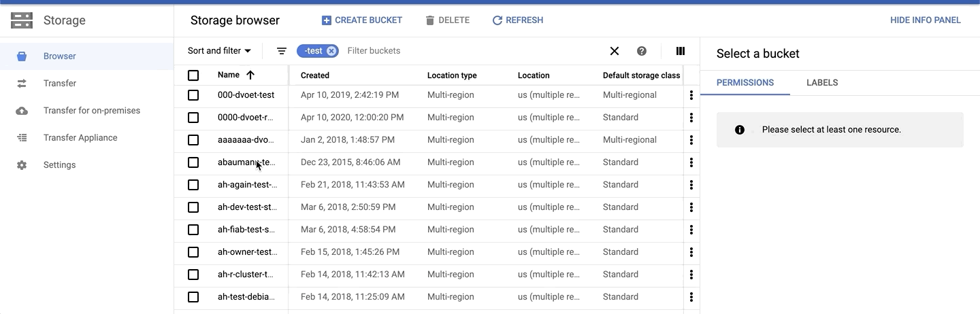Open ah-again-test-... bucket link
This screenshot has width=980, height=314.
[x=248, y=185]
